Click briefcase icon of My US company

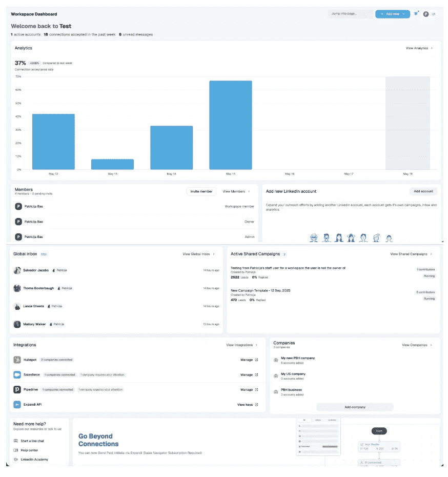[x=276, y=375]
